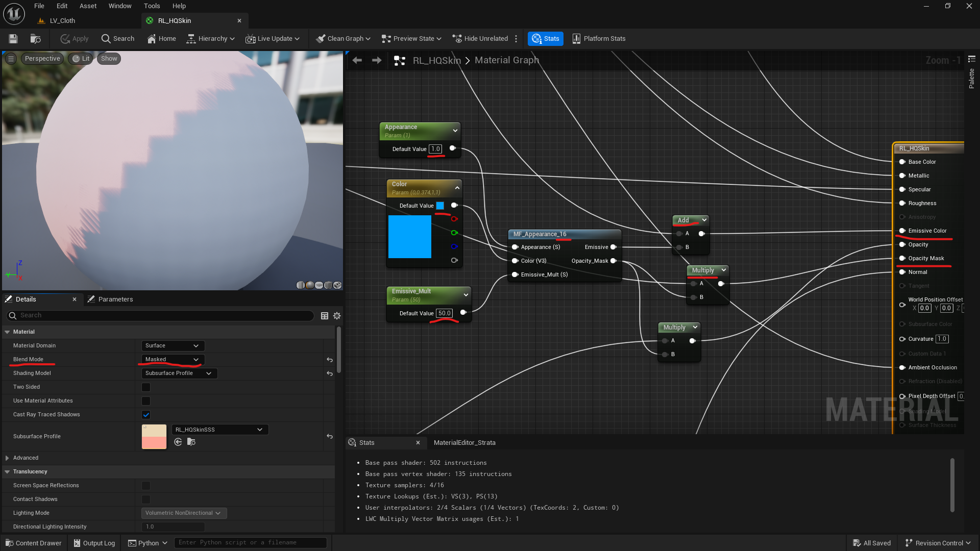
Task: Toggle the Stats button in toolbar
Action: 545,39
